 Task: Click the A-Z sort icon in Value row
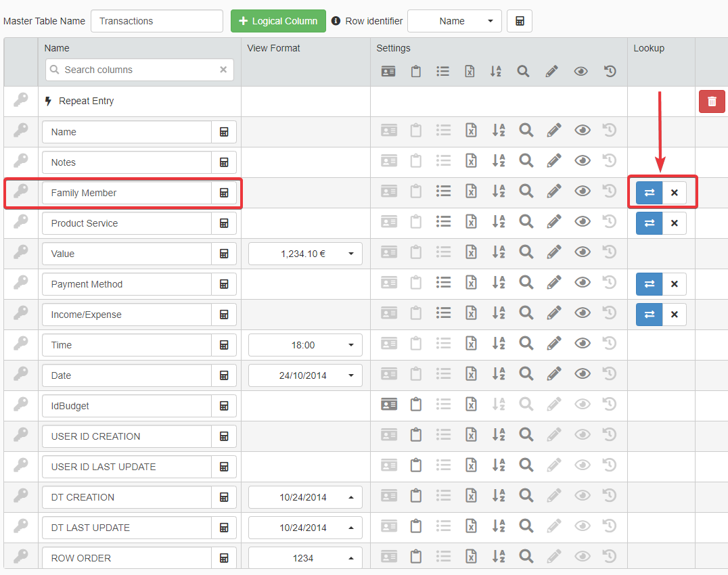click(499, 252)
